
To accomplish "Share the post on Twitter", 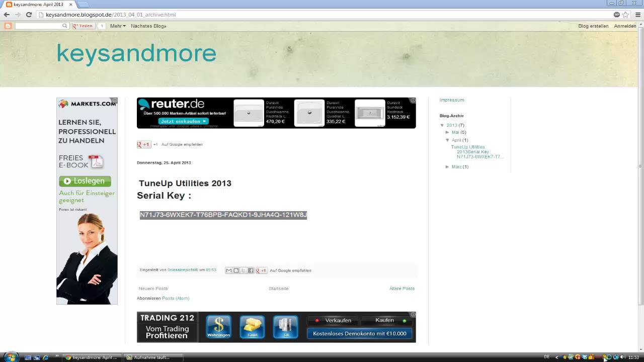I will pos(243,270).
